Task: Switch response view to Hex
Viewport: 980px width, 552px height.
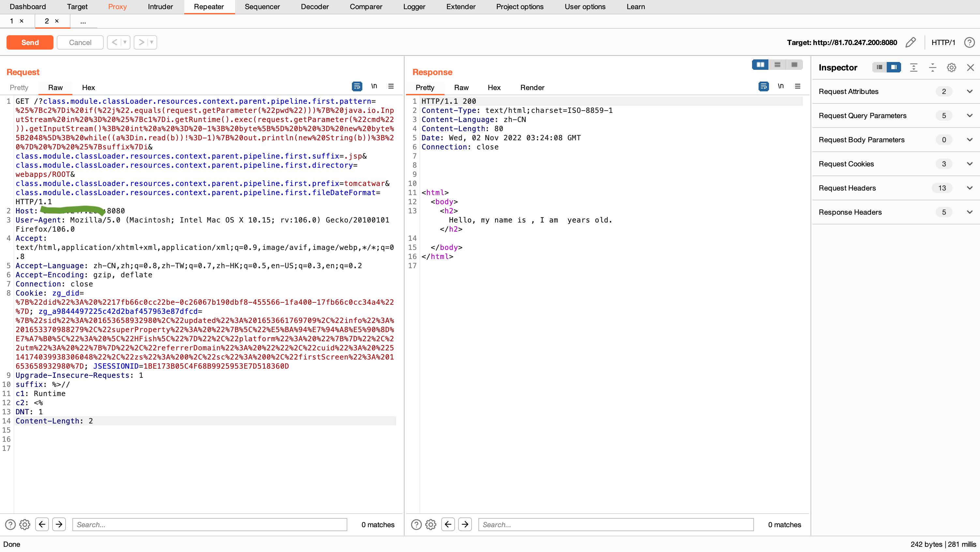Action: (x=494, y=87)
